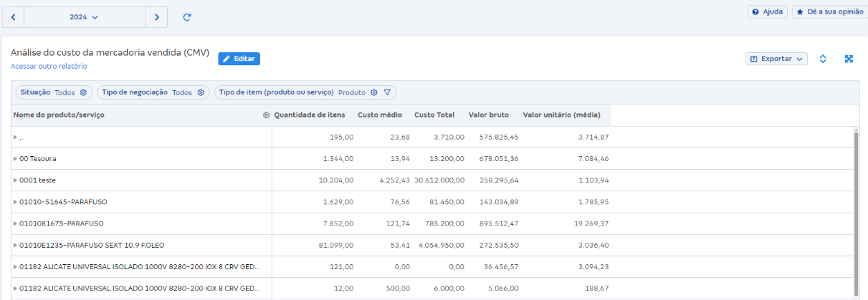868x300 pixels.
Task: Open settings gear on Situação filter
Action: [83, 92]
